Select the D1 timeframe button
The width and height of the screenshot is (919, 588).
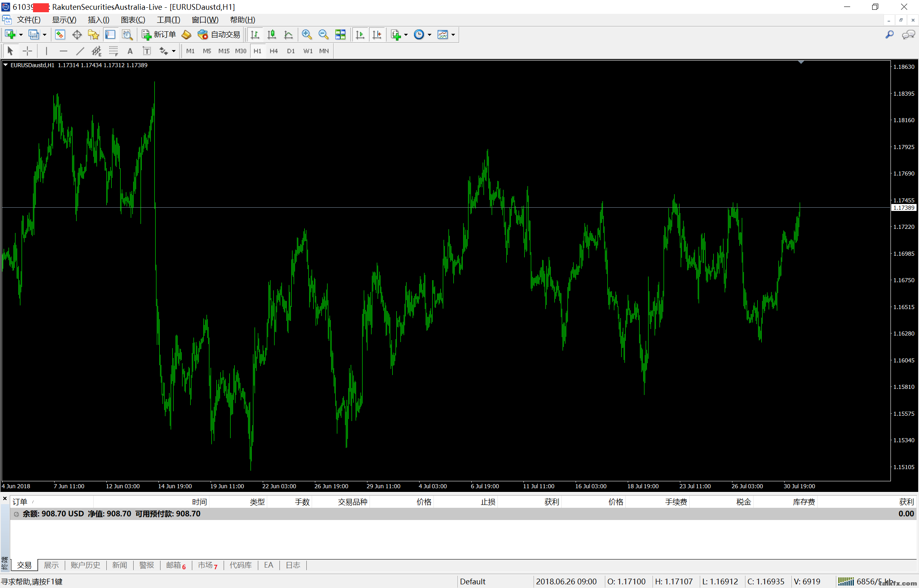[291, 51]
